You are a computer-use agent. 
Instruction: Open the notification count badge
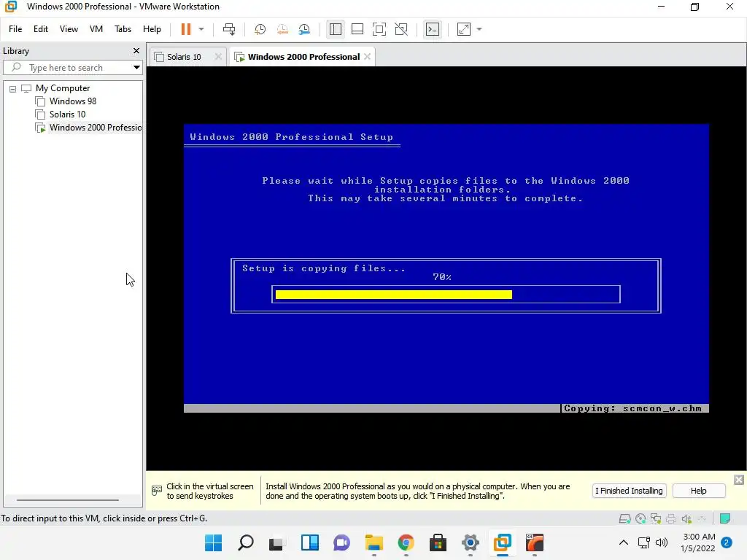tap(727, 542)
